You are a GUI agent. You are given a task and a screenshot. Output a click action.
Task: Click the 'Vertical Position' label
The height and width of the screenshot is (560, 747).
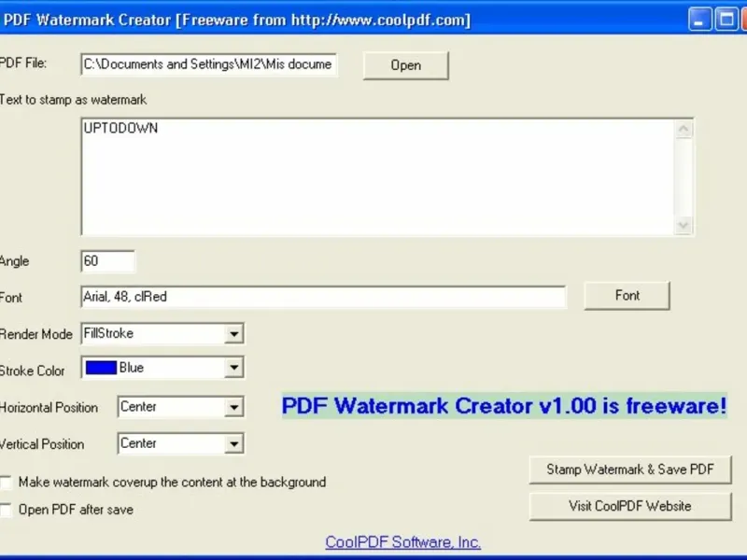(42, 444)
